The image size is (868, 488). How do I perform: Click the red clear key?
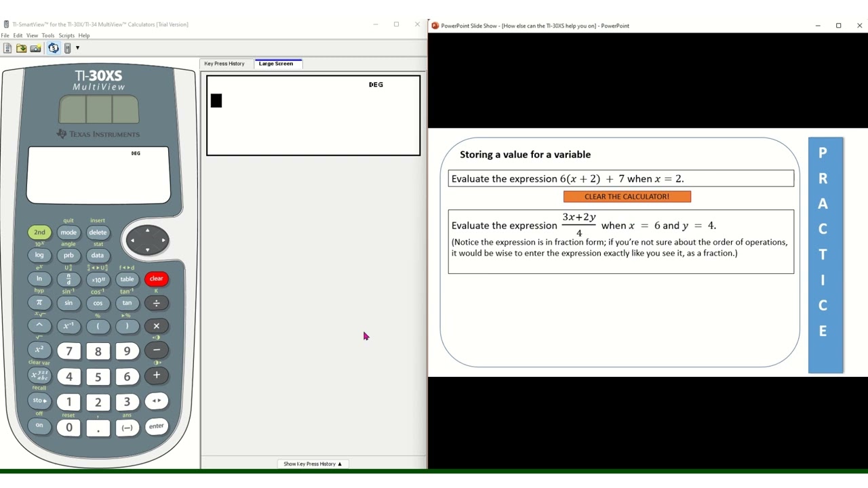[156, 279]
